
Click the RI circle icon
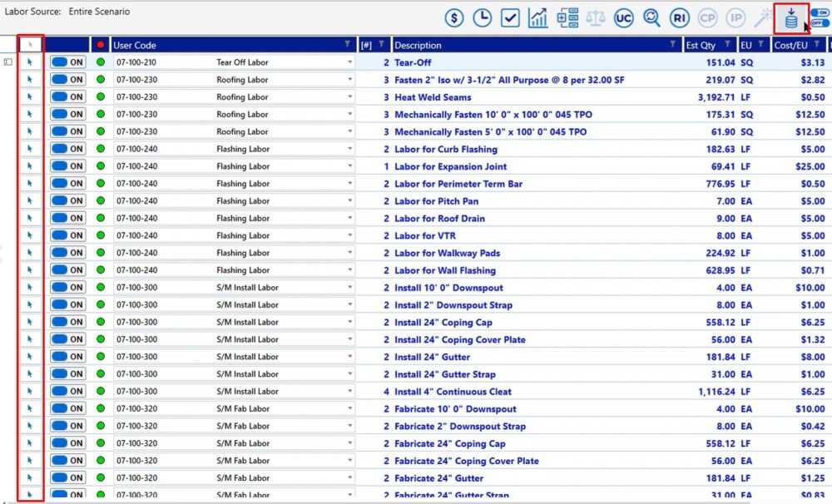(x=680, y=17)
